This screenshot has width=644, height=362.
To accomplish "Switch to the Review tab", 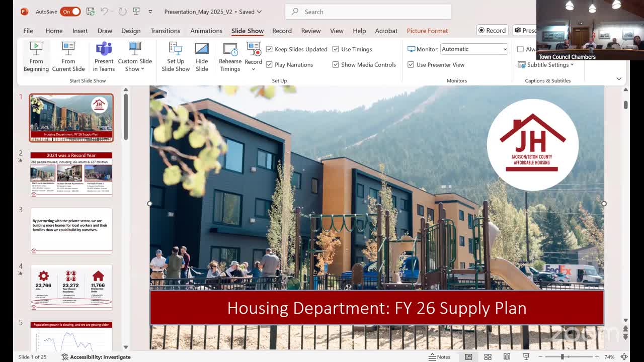I will click(311, 31).
